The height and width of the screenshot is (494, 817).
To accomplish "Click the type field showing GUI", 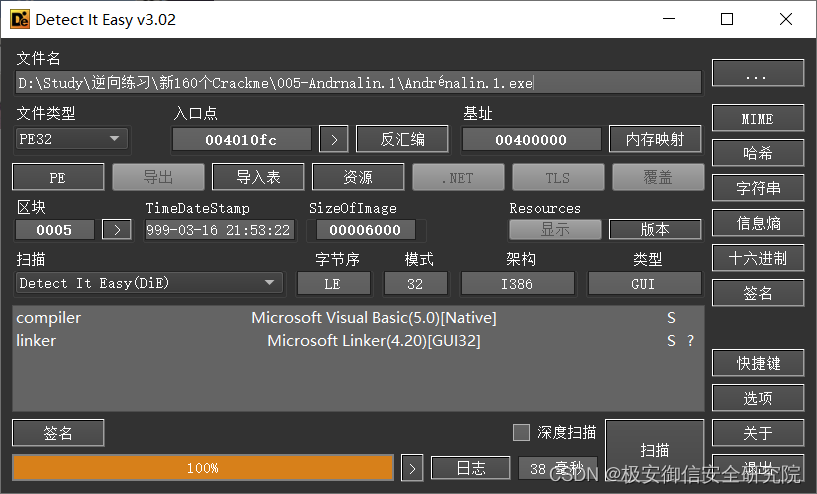I will click(644, 283).
